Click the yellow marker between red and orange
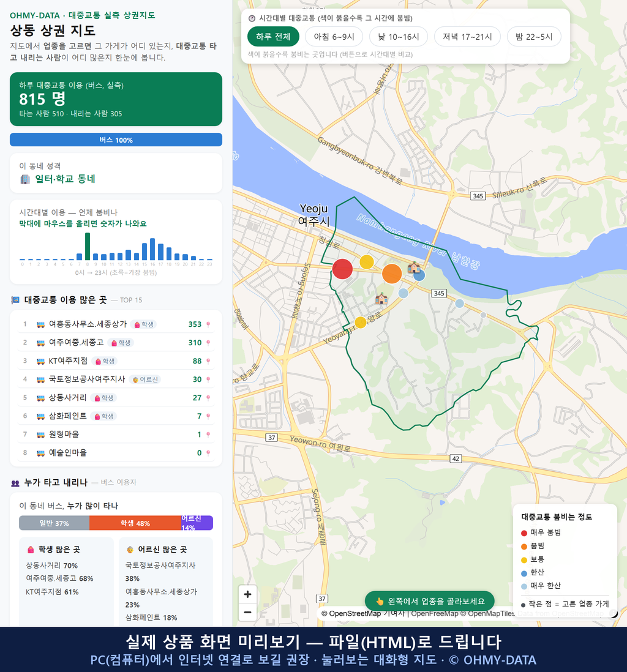This screenshot has height=672, width=627. point(366,262)
